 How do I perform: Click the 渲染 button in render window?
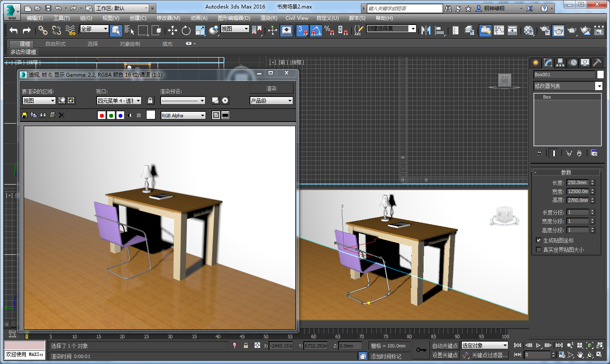(271, 88)
